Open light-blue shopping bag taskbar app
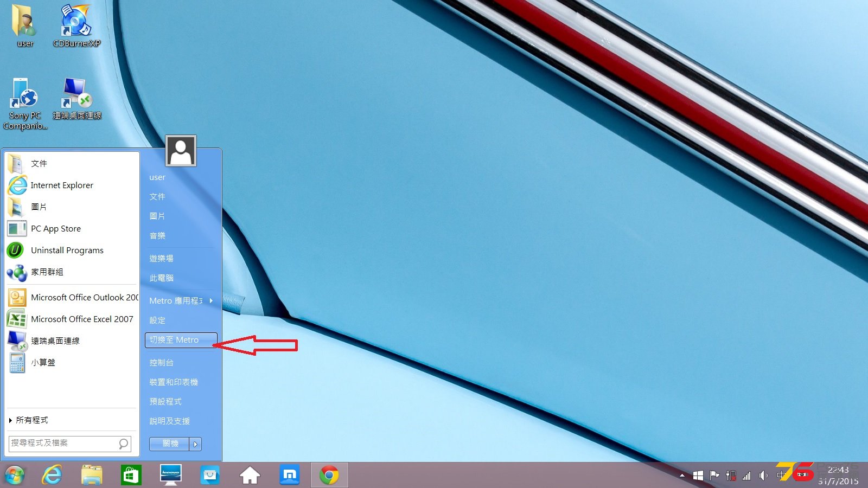This screenshot has width=868, height=488. (210, 476)
